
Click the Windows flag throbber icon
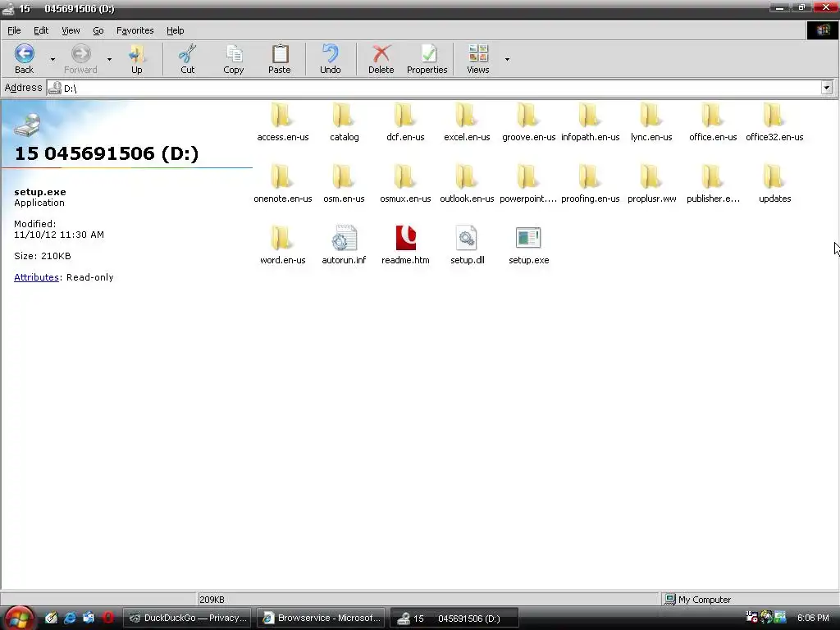click(x=822, y=30)
